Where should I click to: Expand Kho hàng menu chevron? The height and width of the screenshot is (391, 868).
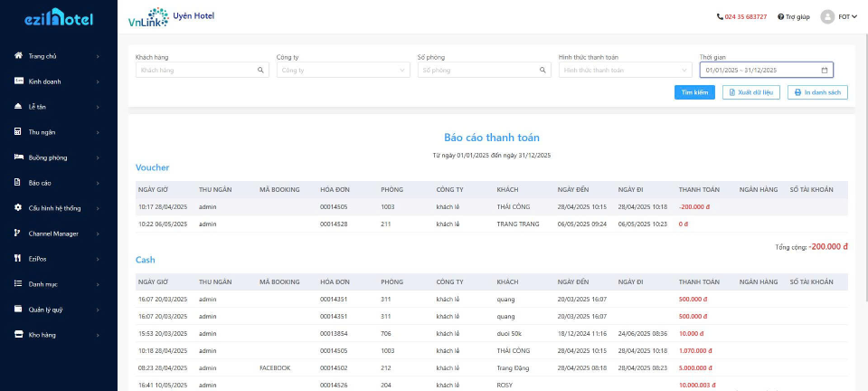tap(98, 335)
